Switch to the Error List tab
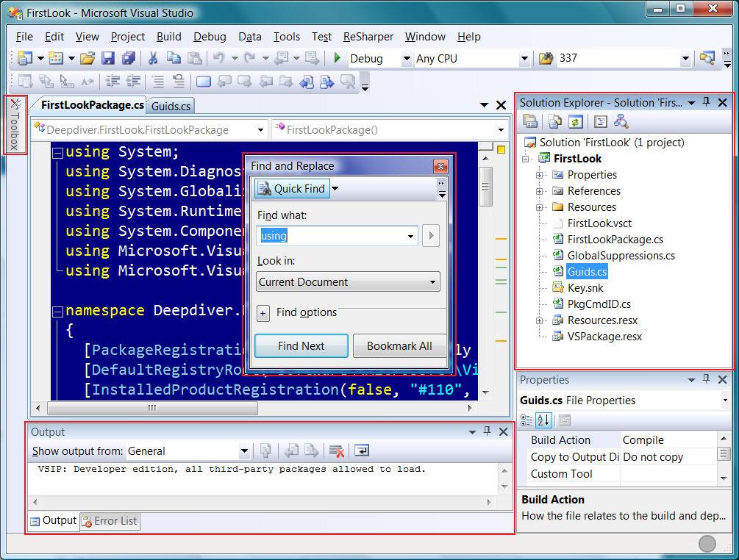The image size is (739, 560). point(110,521)
